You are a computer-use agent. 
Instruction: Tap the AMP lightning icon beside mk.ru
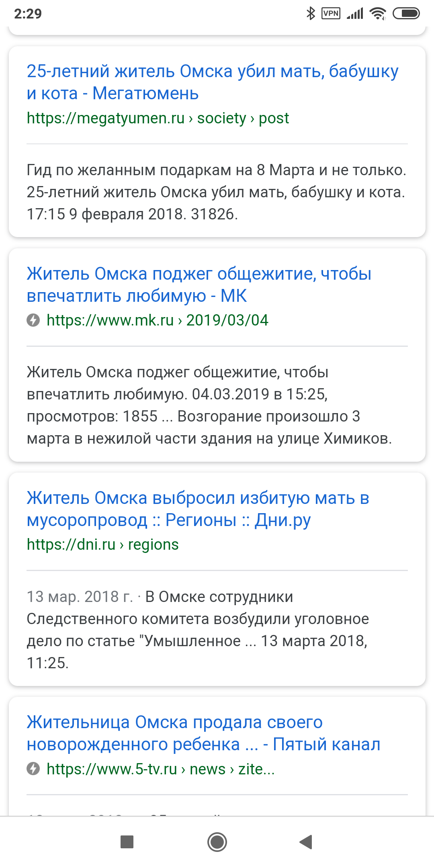coord(33,320)
